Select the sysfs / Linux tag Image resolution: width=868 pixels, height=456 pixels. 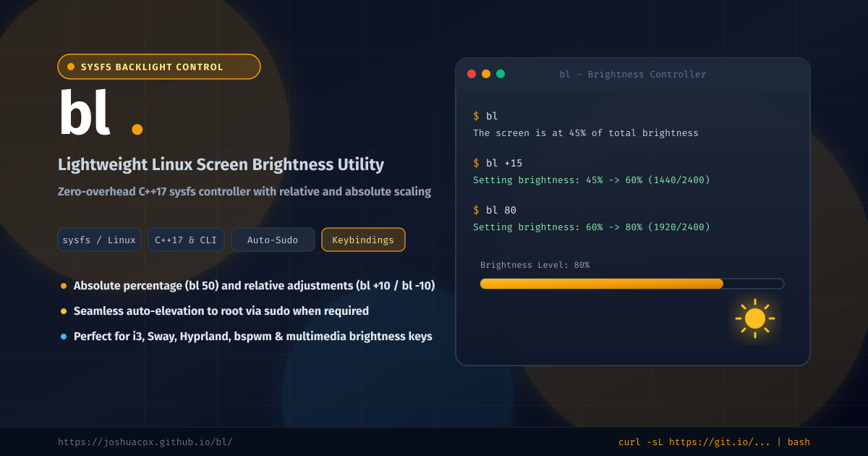[99, 240]
